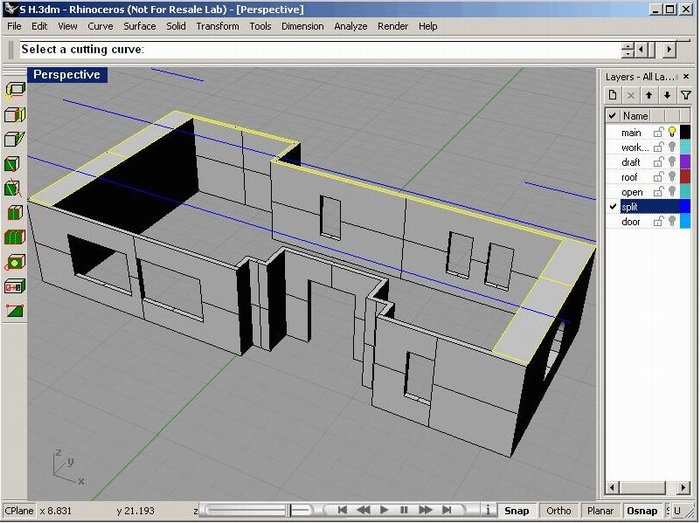
Task: Toggle the lock icon on roof layer
Action: pyautogui.click(x=659, y=177)
